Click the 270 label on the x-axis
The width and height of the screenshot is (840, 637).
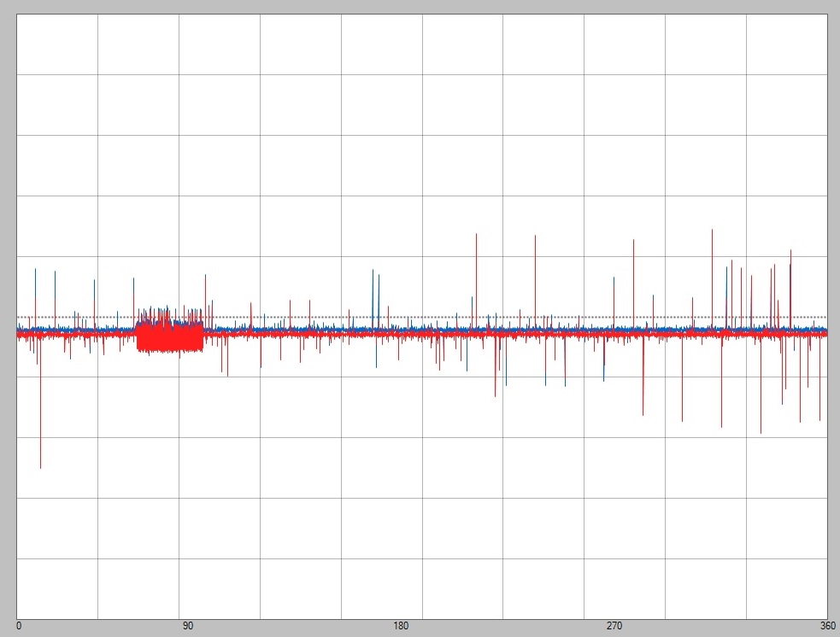(614, 626)
